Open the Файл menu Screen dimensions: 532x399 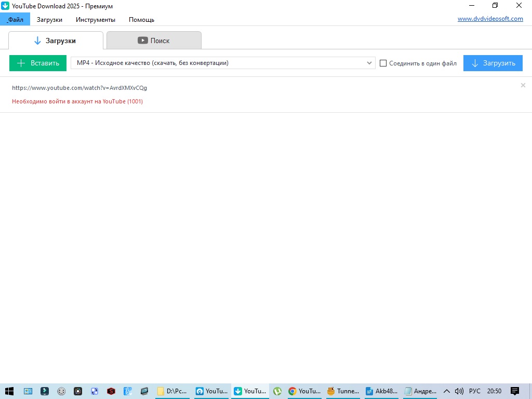point(15,19)
